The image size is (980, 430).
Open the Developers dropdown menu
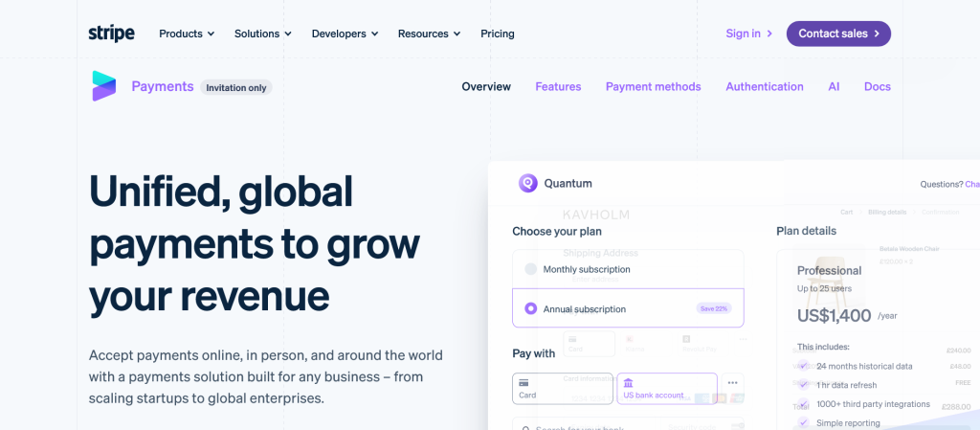click(x=345, y=34)
